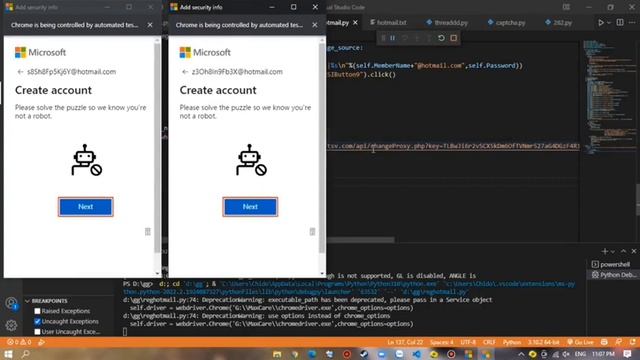
Task: Click scroll-down arrow in left Microsoft window
Action: click(158, 273)
